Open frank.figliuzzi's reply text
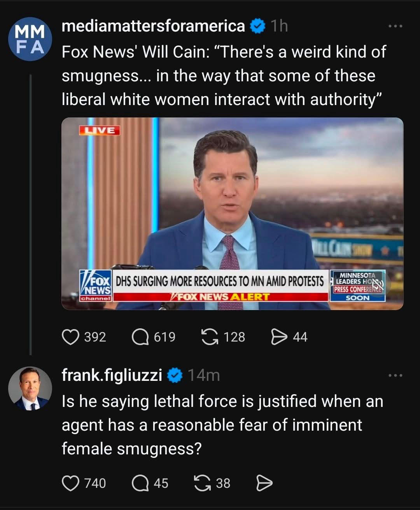This screenshot has height=510, width=420. point(222,425)
